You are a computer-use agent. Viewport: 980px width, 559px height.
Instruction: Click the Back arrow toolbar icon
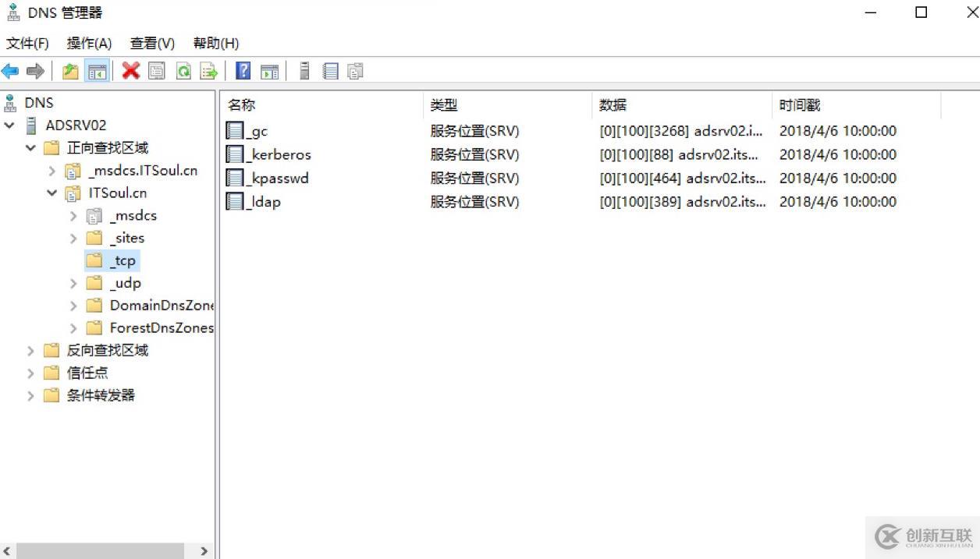(x=10, y=72)
